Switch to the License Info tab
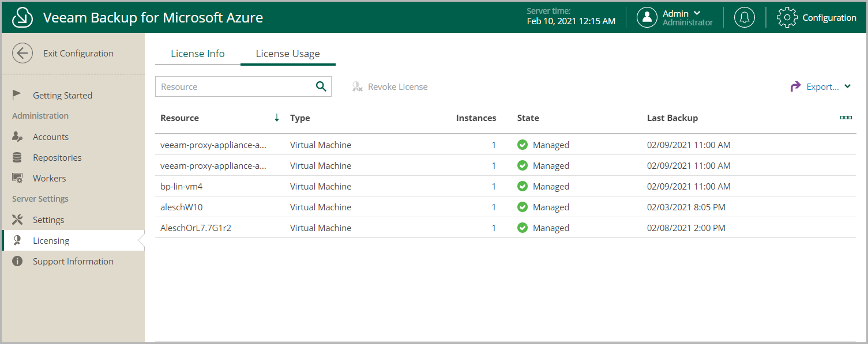Image resolution: width=868 pixels, height=344 pixels. point(198,54)
